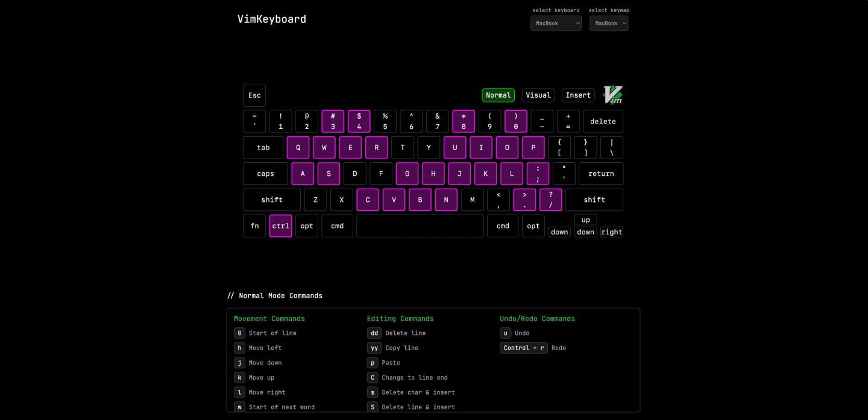Click the right arrow key
The height and width of the screenshot is (420, 868).
pyautogui.click(x=611, y=232)
